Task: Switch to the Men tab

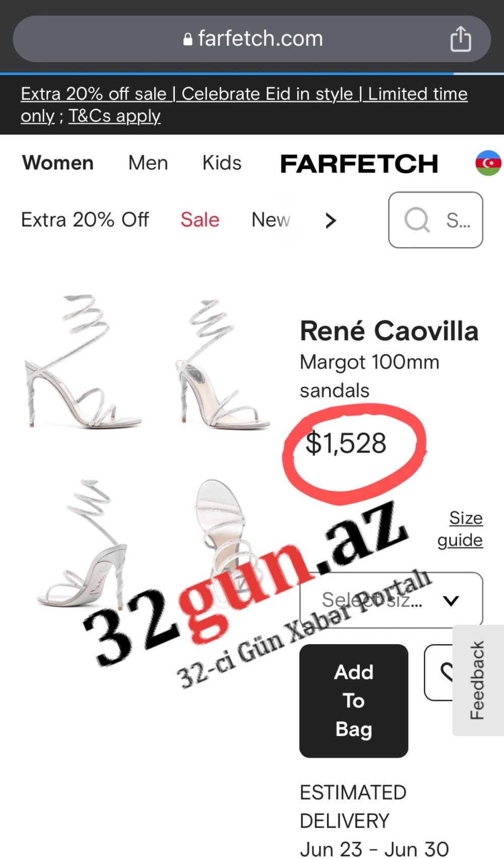Action: tap(148, 163)
